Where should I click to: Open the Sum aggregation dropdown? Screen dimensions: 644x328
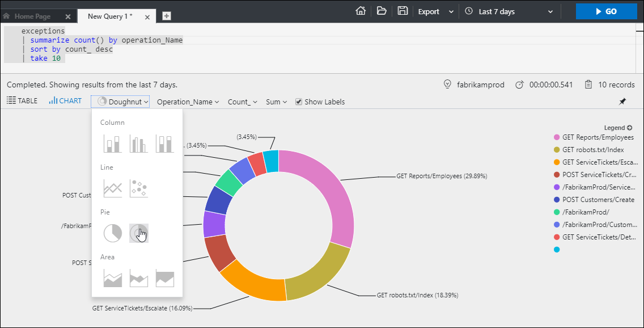(276, 102)
